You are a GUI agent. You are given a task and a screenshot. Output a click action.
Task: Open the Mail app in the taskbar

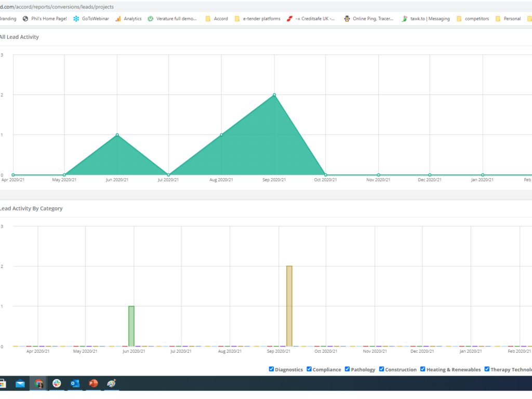pyautogui.click(x=20, y=383)
